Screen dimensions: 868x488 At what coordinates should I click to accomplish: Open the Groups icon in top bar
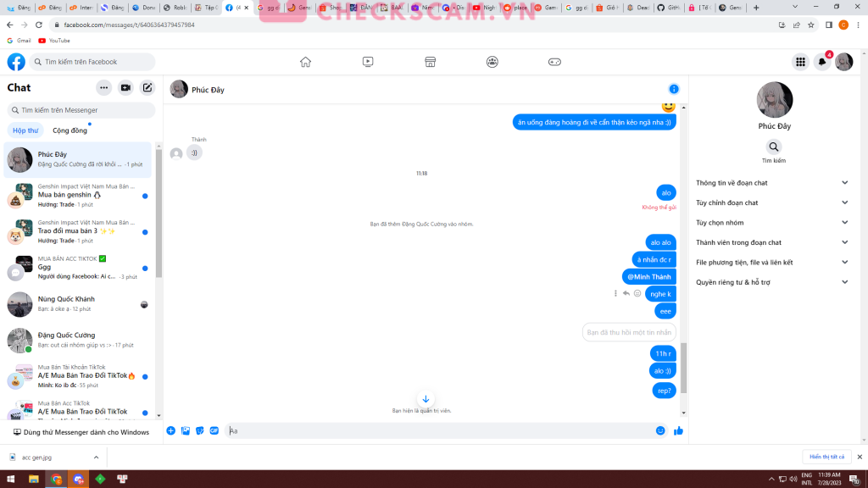point(492,62)
